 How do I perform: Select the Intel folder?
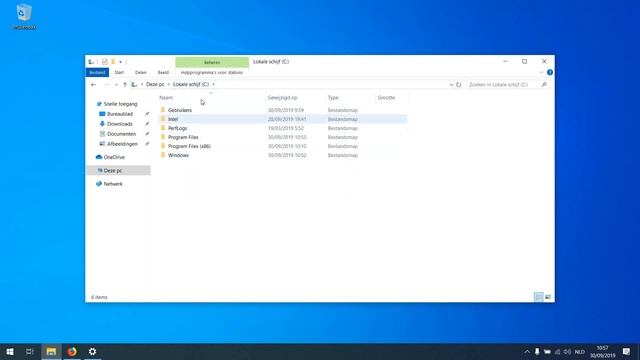pyautogui.click(x=173, y=119)
